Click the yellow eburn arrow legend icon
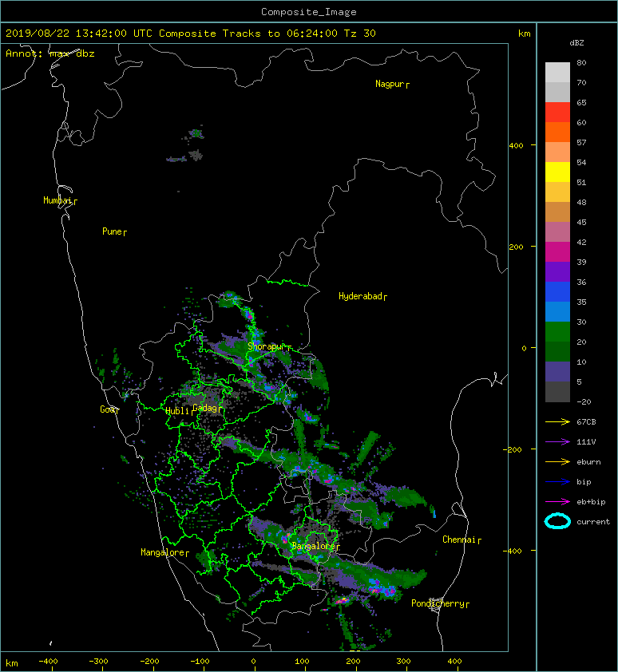The height and width of the screenshot is (672, 618). coord(557,462)
